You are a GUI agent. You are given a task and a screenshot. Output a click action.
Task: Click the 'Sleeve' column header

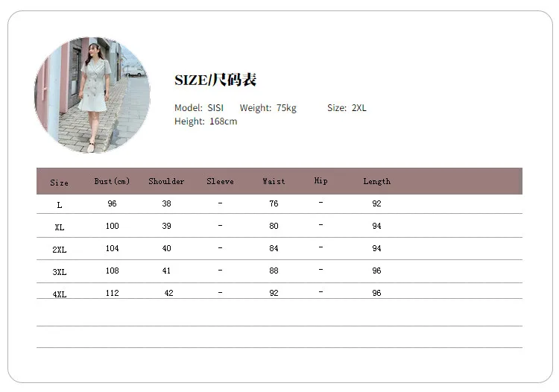tap(221, 181)
